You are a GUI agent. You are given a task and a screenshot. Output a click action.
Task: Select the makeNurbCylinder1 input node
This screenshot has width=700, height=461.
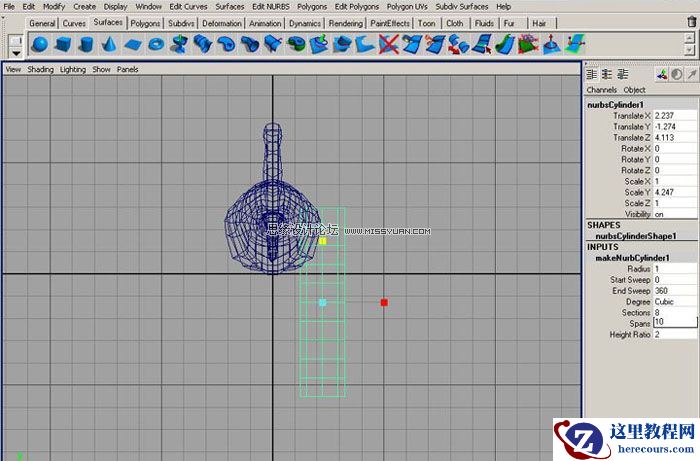tap(632, 258)
